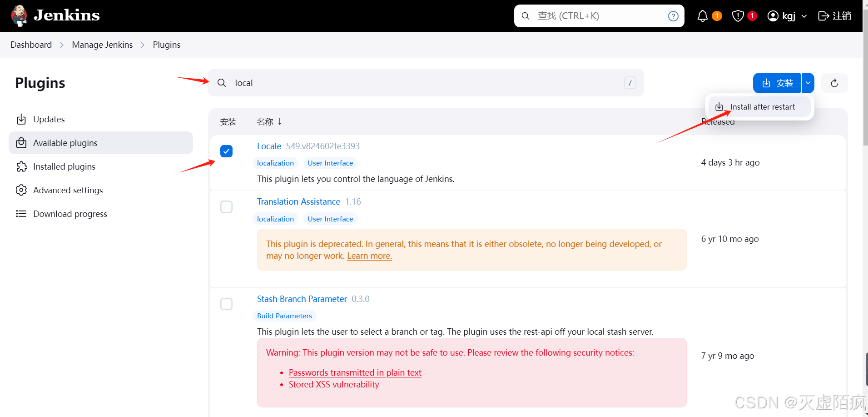Click the Download progress list icon

[21, 214]
